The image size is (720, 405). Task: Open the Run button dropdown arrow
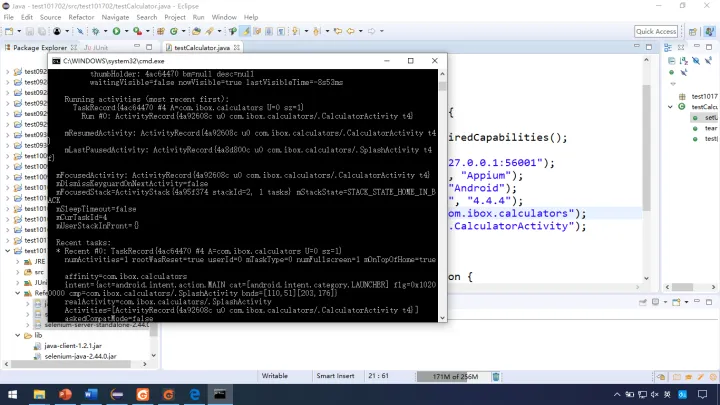pos(126,31)
